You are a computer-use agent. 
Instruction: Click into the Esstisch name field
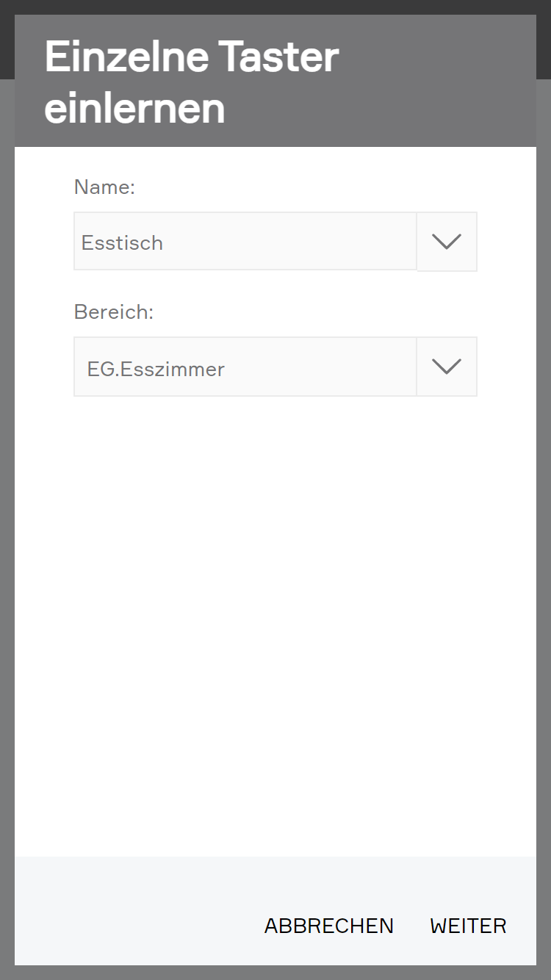pyautogui.click(x=245, y=242)
